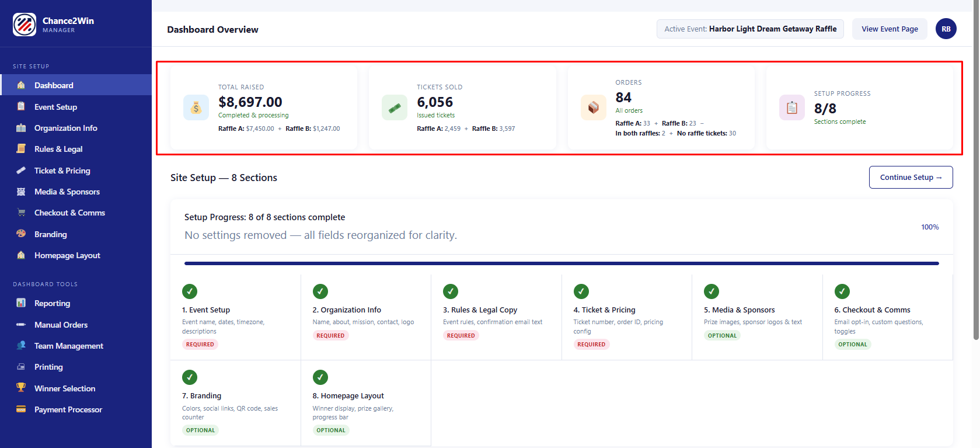
Task: Click the Chance2Win logo icon
Action: pos(25,25)
